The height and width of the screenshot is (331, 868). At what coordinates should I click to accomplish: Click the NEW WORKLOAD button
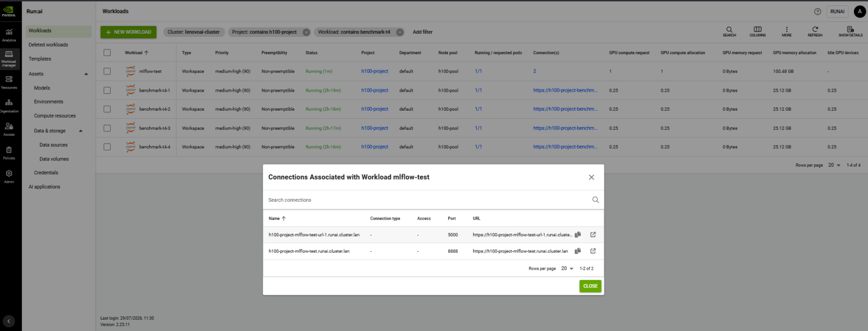pyautogui.click(x=129, y=32)
